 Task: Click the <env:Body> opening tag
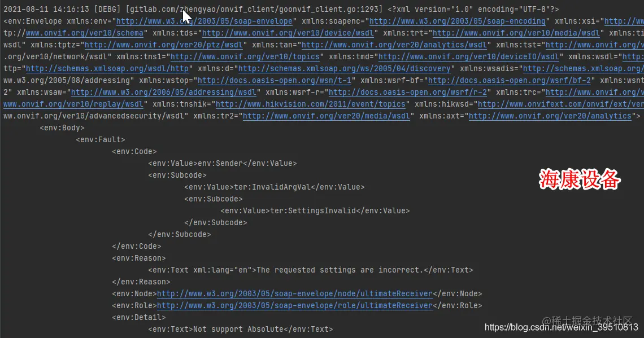pos(62,128)
